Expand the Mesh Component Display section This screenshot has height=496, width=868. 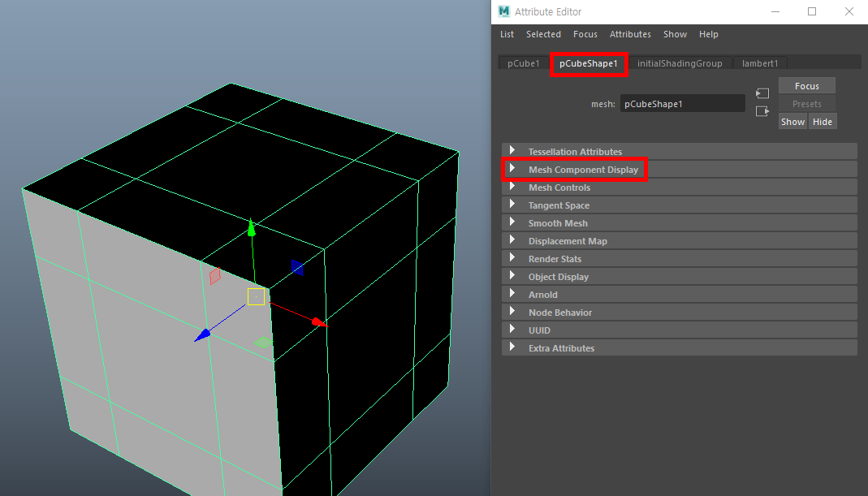(680, 170)
